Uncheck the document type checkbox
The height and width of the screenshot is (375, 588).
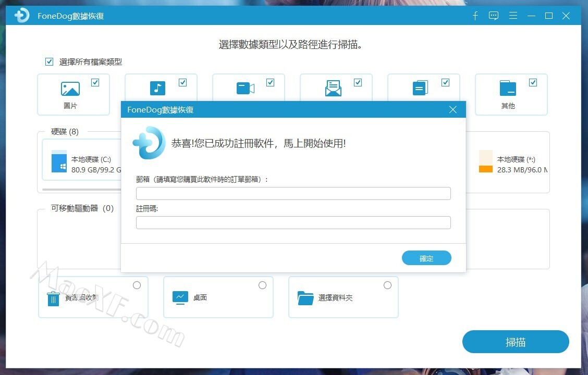[x=446, y=82]
